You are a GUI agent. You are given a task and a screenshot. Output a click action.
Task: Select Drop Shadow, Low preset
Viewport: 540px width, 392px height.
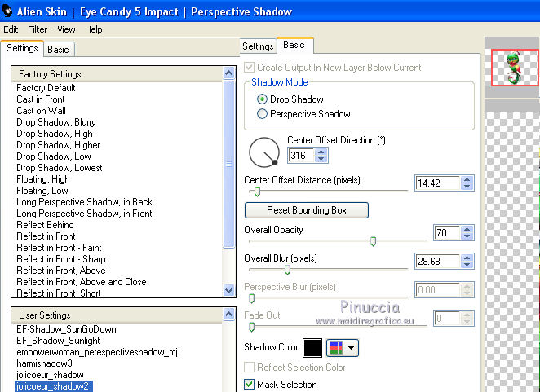coord(54,156)
